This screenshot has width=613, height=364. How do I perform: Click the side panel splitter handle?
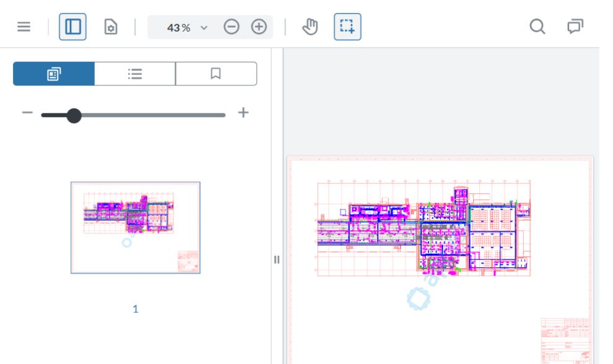(x=277, y=259)
